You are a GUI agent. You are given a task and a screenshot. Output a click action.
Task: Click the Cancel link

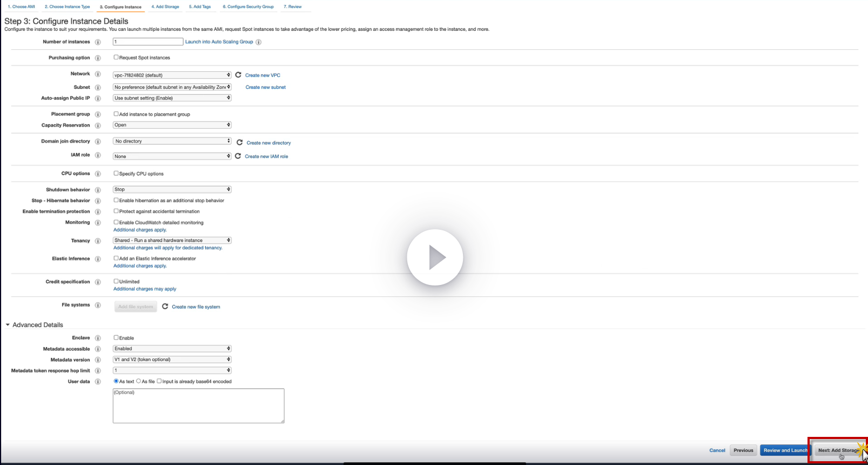(717, 450)
